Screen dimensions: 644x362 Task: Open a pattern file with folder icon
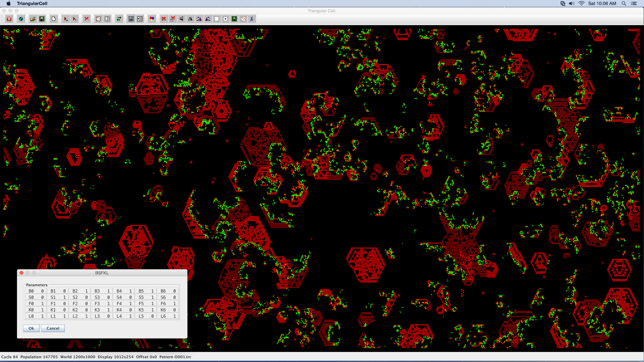click(x=33, y=19)
